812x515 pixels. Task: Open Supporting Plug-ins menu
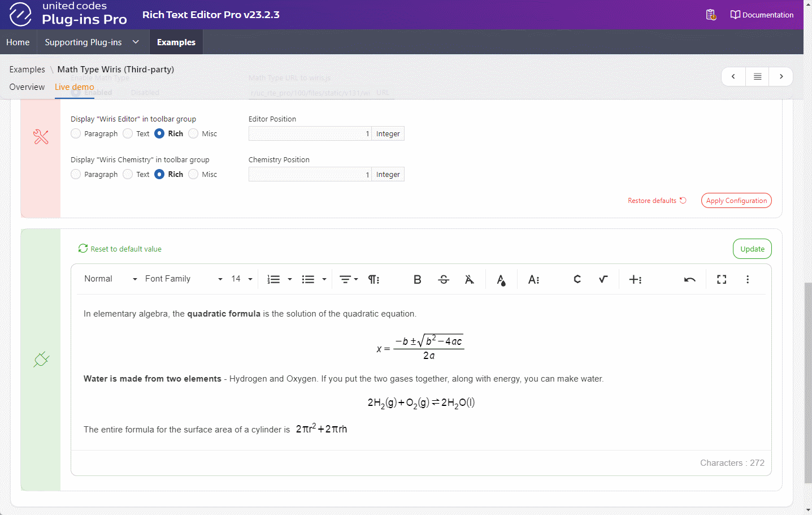point(83,42)
